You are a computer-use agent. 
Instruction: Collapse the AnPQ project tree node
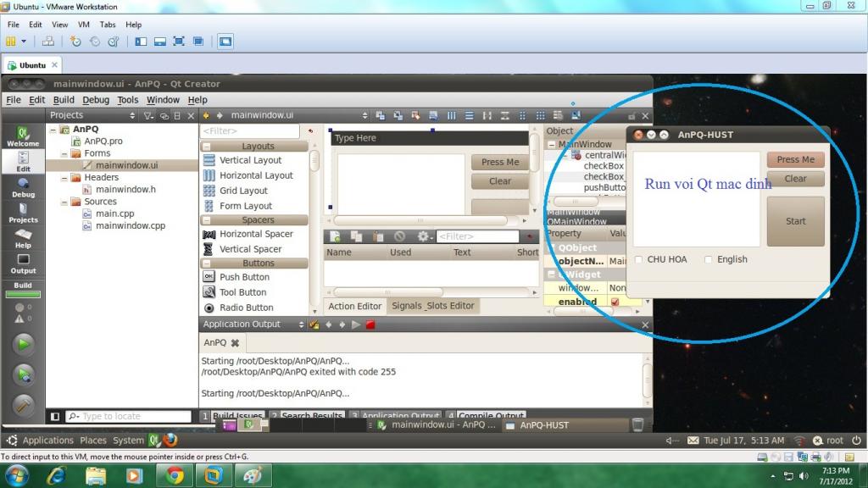coord(53,129)
